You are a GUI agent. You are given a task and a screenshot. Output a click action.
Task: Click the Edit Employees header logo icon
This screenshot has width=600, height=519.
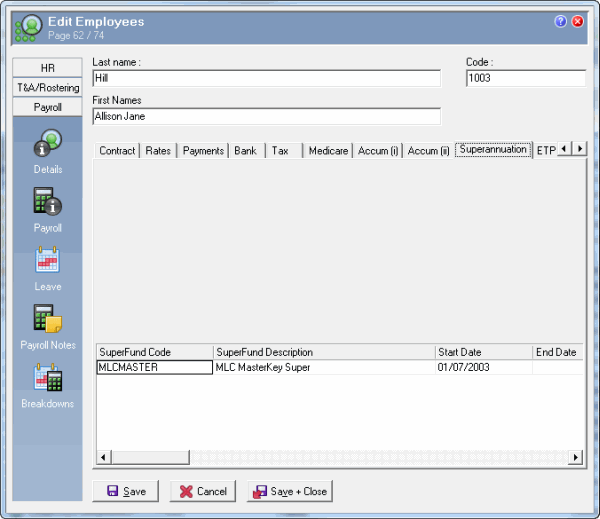point(27,27)
